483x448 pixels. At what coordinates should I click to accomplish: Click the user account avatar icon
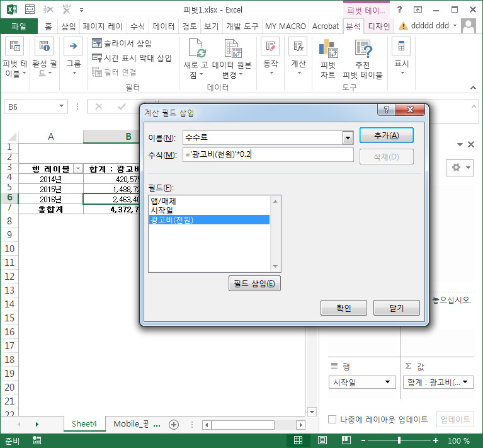click(469, 26)
